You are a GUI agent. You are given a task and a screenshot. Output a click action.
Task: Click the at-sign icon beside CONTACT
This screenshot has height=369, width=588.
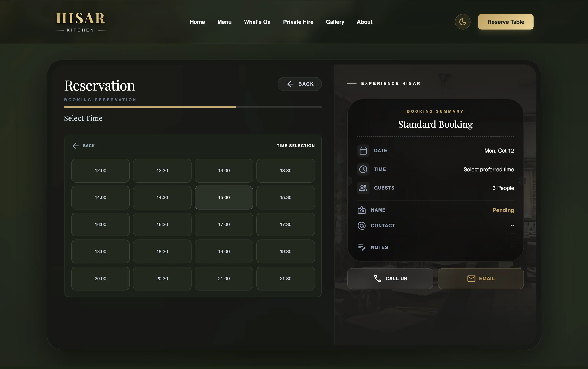(x=361, y=226)
